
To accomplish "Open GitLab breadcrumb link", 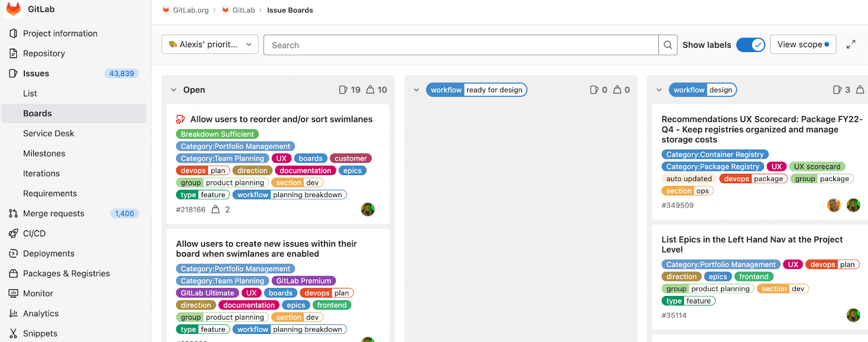I will [x=244, y=10].
